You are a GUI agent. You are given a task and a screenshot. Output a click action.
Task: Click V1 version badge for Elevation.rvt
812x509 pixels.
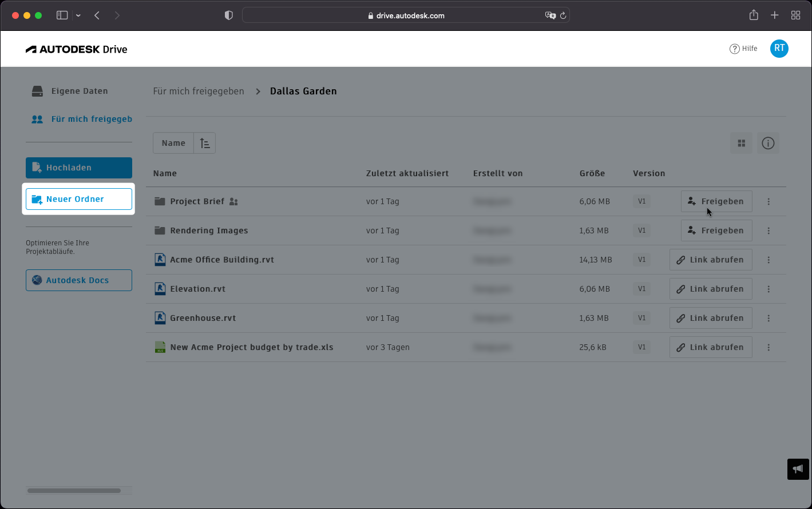[x=641, y=289]
